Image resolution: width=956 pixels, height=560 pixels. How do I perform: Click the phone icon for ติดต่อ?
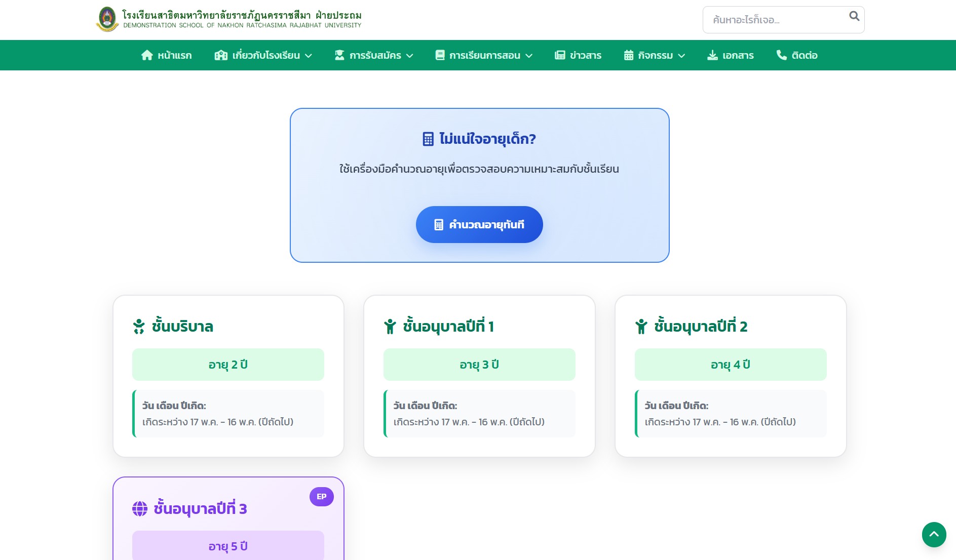click(781, 55)
